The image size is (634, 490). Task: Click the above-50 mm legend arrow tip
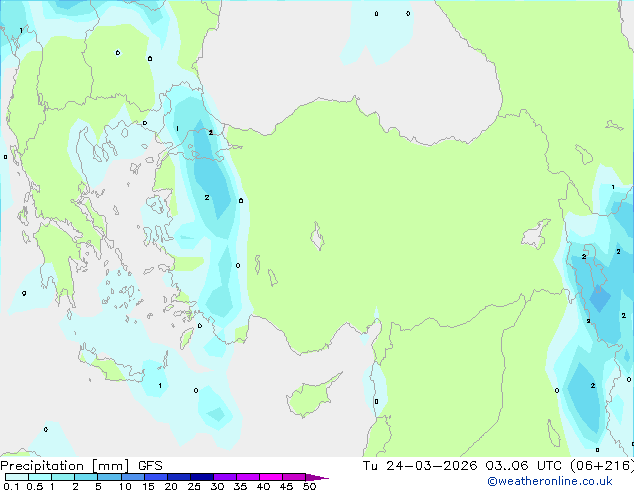click(x=317, y=477)
